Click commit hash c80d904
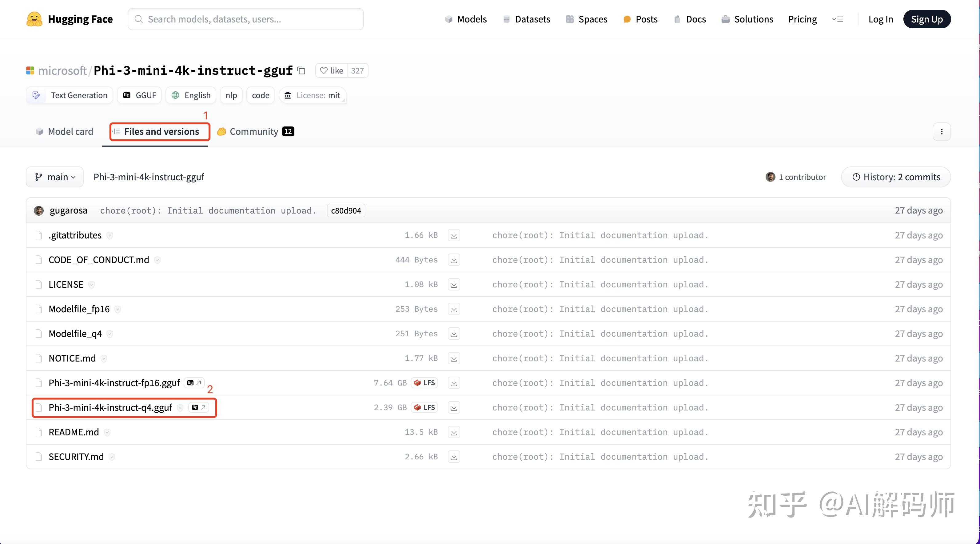 tap(345, 210)
